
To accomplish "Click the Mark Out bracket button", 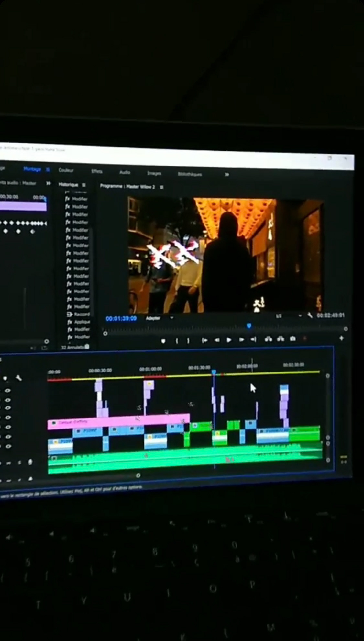I will click(x=188, y=340).
